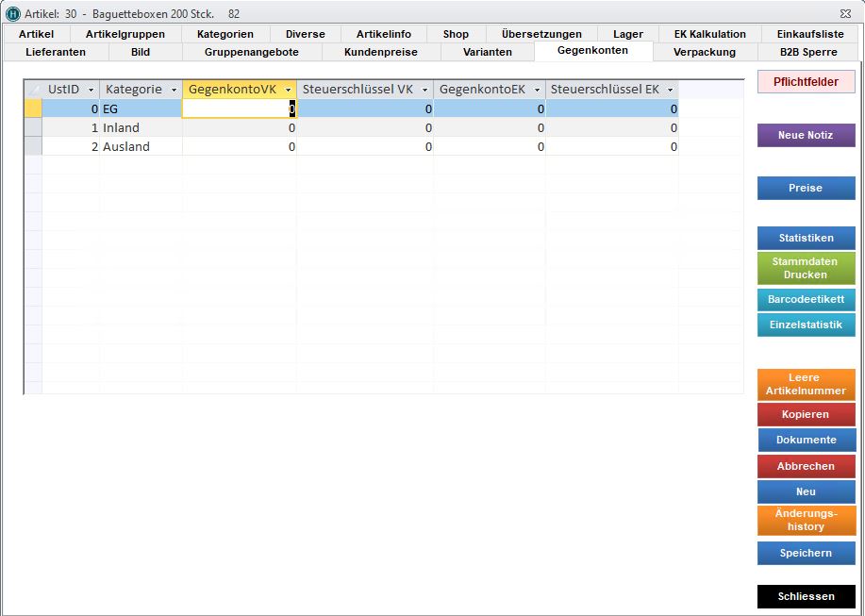Click the GegenkontoEK cell in Ausland row
The height and width of the screenshot is (616, 865).
point(490,146)
